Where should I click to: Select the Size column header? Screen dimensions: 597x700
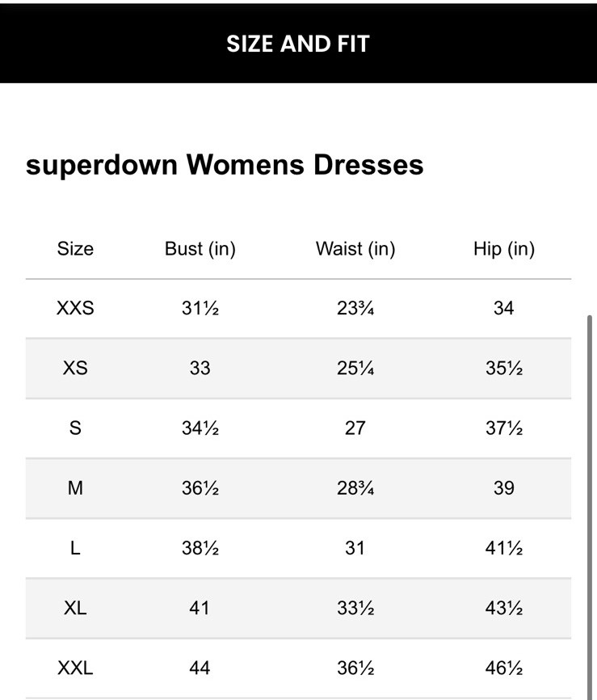[x=75, y=249]
